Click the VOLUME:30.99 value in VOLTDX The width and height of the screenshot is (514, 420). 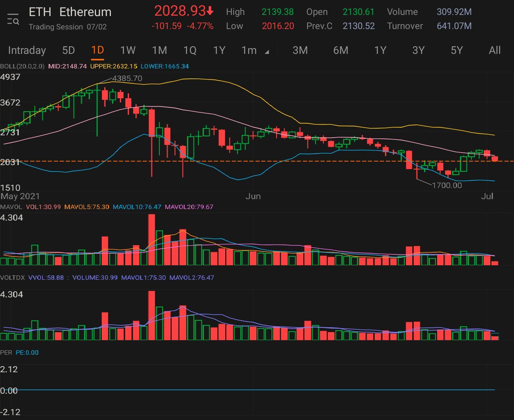[x=95, y=277]
